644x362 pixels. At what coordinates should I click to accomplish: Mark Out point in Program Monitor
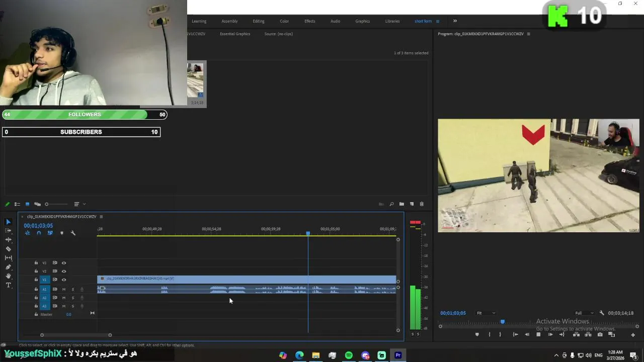(500, 334)
